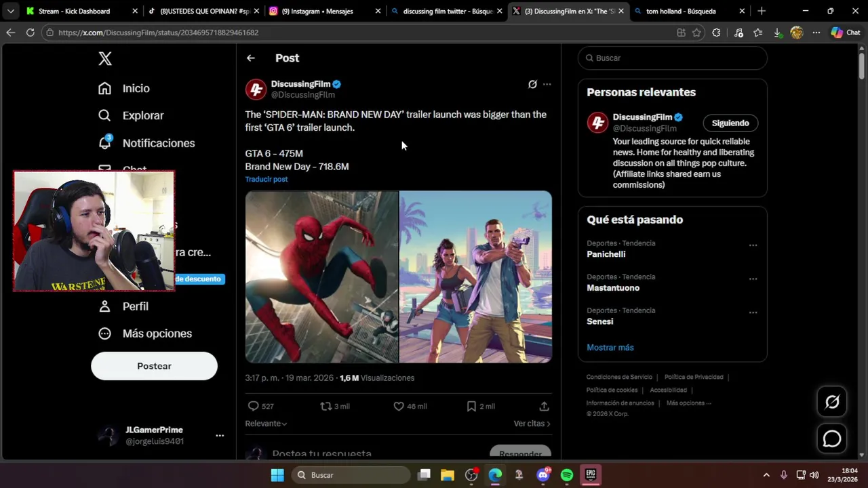Viewport: 868px width, 488px height.
Task: Like the post with 46 mil hearts
Action: click(399, 406)
